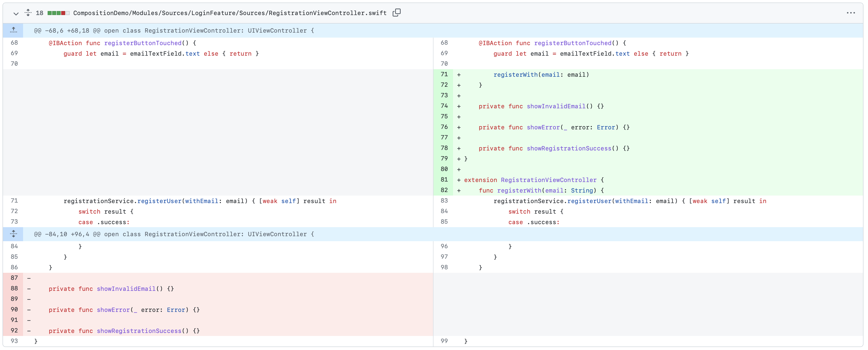Click left line 73 case .success:

[104, 222]
